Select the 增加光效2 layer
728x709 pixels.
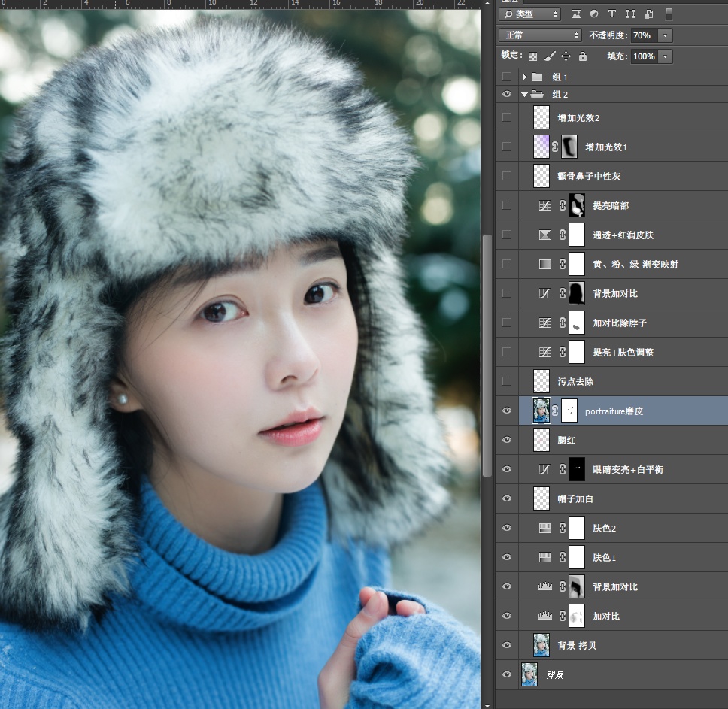(623, 117)
